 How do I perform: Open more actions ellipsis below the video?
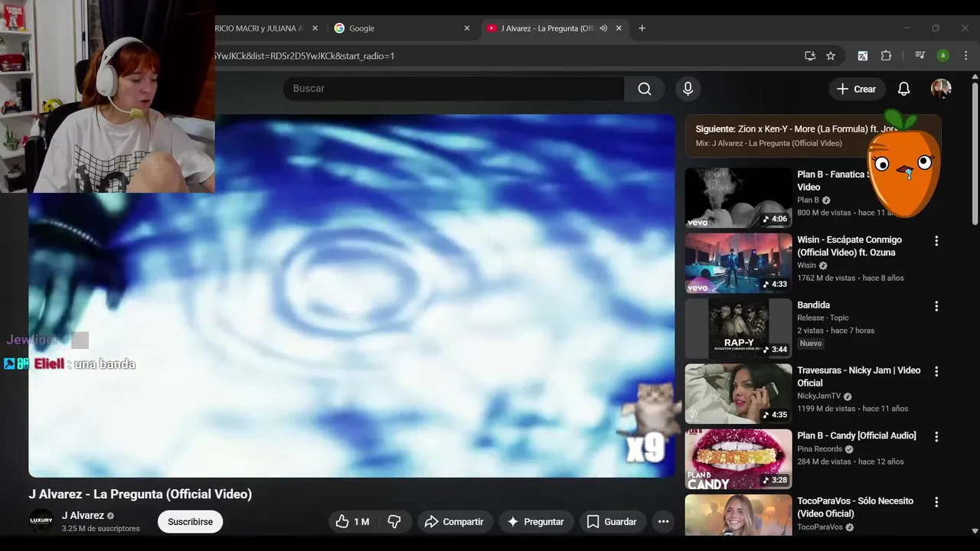[663, 522]
